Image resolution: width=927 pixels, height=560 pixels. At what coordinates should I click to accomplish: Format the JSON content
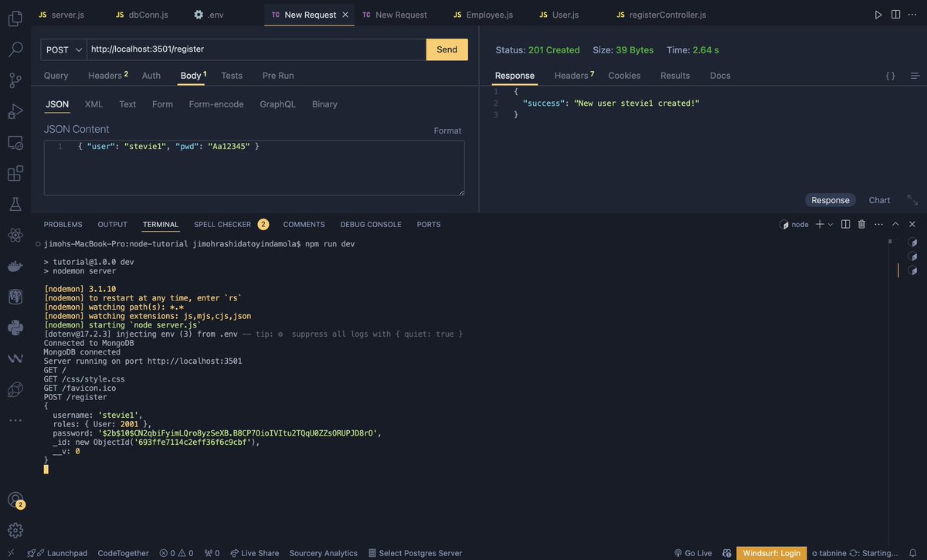447,131
